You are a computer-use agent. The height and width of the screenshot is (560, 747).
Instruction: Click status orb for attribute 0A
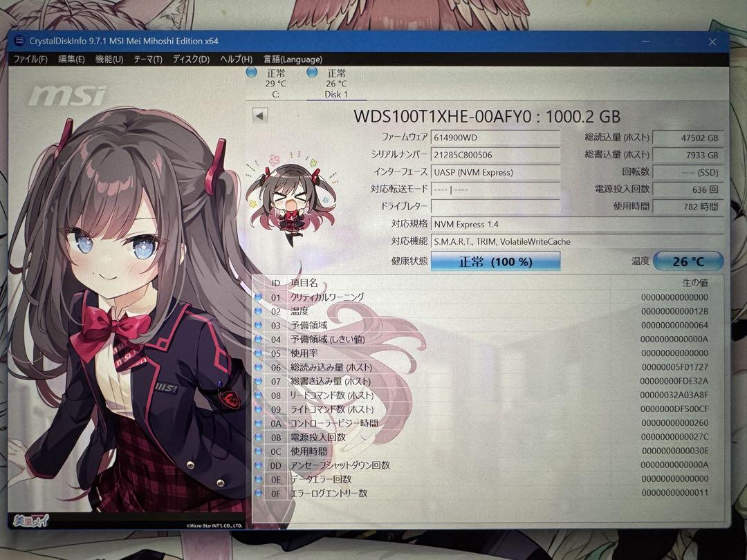(258, 423)
